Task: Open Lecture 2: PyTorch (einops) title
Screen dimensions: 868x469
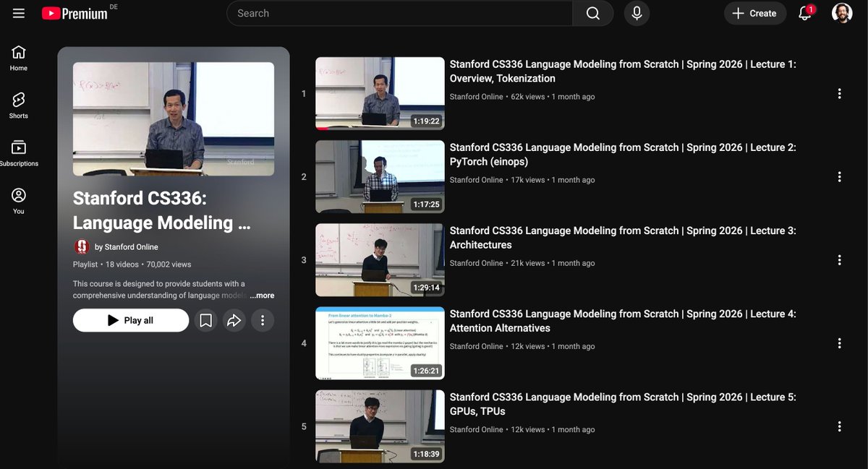Action: pos(623,155)
